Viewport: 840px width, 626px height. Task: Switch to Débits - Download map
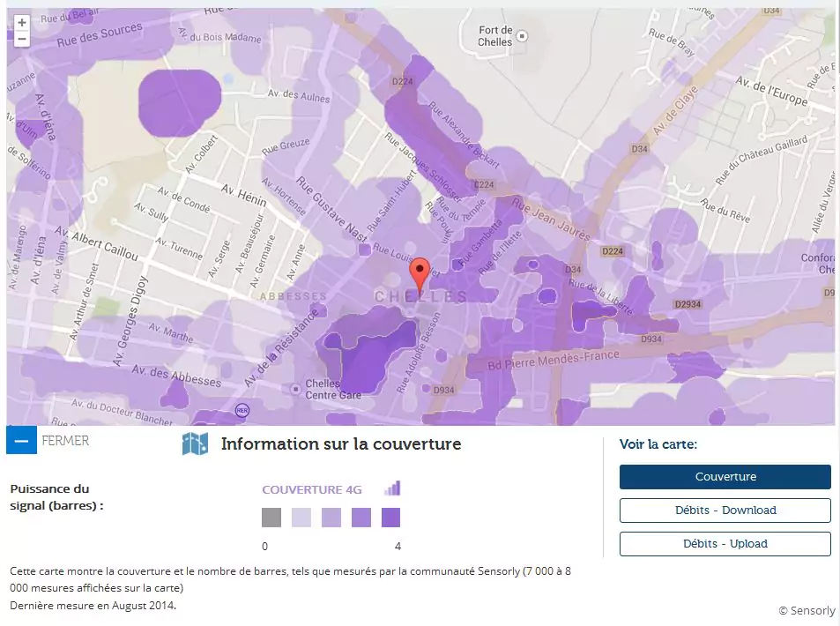tap(725, 510)
